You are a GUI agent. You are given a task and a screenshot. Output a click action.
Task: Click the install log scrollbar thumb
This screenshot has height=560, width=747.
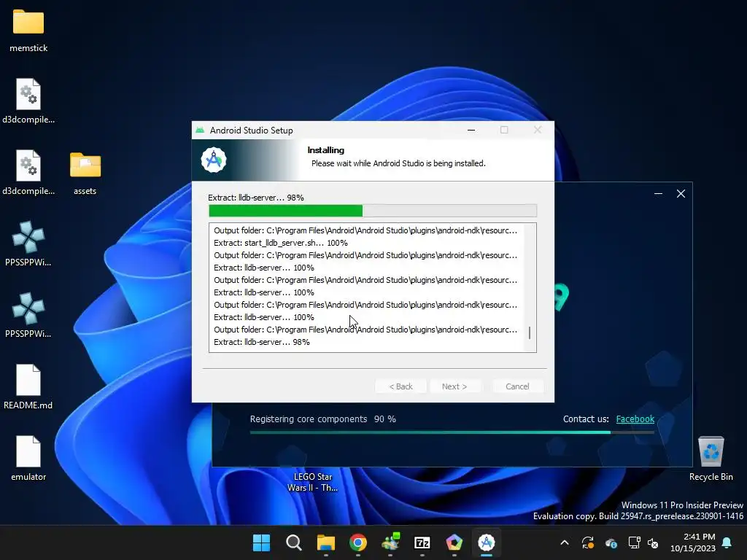pyautogui.click(x=530, y=332)
